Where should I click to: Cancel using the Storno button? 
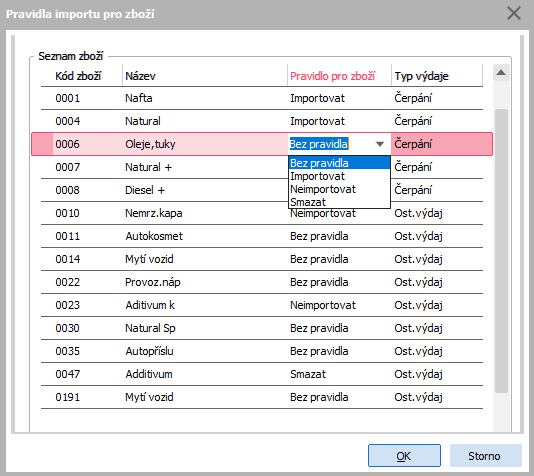click(x=486, y=456)
